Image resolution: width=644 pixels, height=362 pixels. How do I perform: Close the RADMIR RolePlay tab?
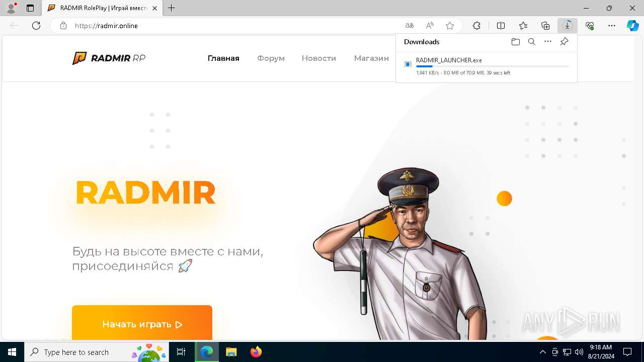tap(155, 8)
